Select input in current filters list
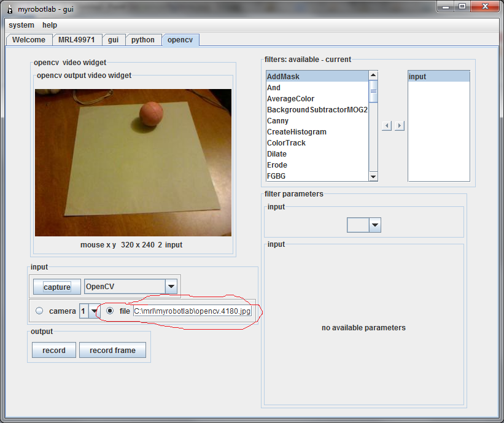 click(x=439, y=77)
